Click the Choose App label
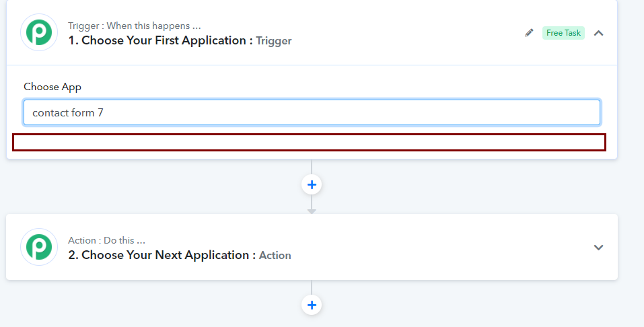The height and width of the screenshot is (327, 644). pyautogui.click(x=52, y=87)
